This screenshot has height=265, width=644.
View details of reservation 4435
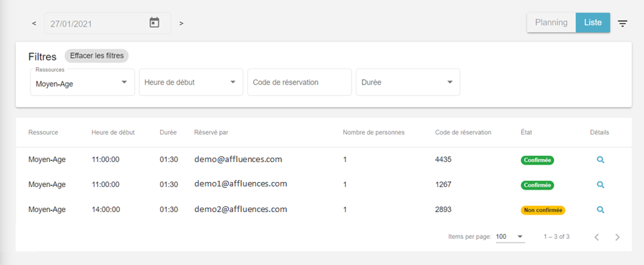point(601,160)
